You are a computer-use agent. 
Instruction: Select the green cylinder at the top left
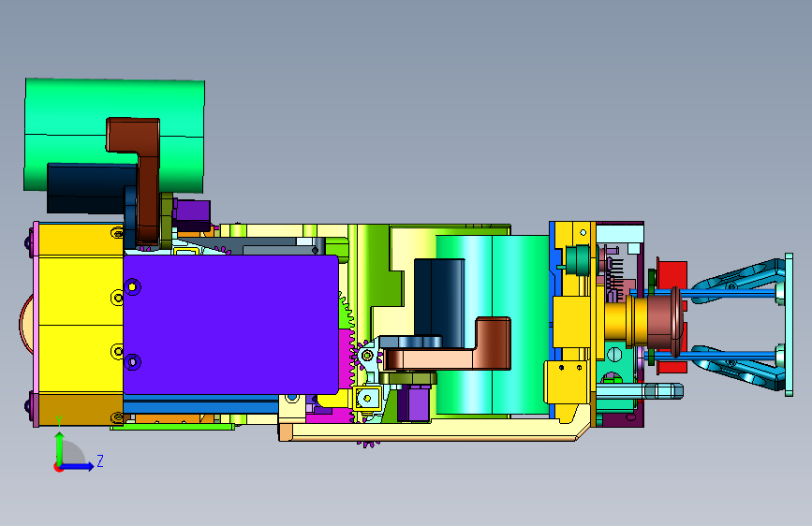point(114,136)
